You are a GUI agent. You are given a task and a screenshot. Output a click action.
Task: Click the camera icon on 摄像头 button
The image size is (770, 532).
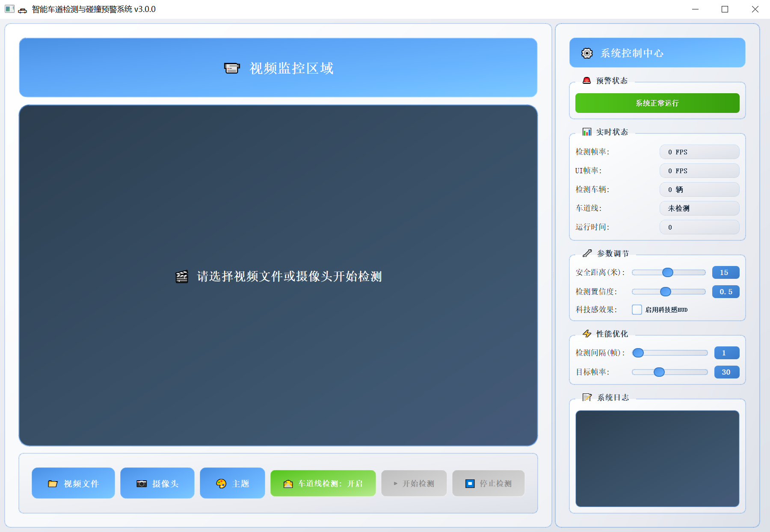click(x=142, y=484)
